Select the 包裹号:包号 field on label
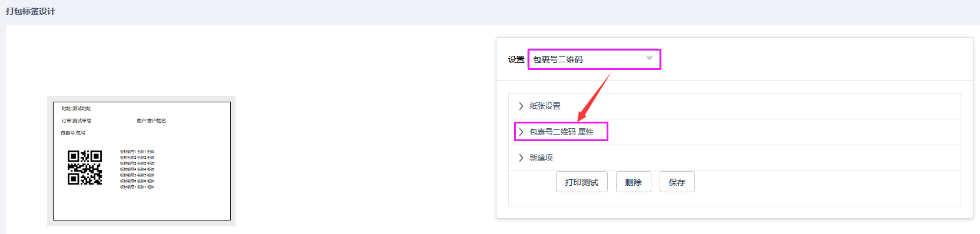 point(73,133)
